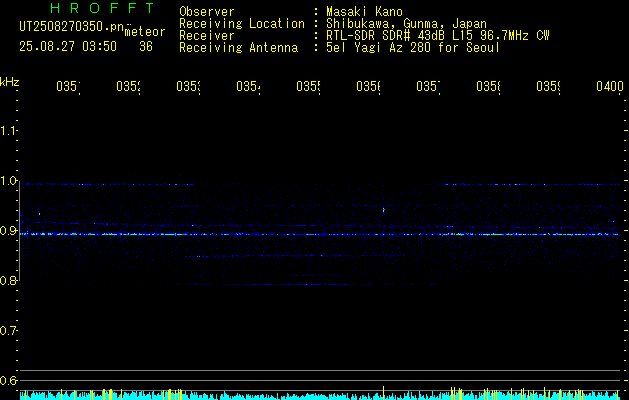Click the meteor count 36

click(x=146, y=47)
